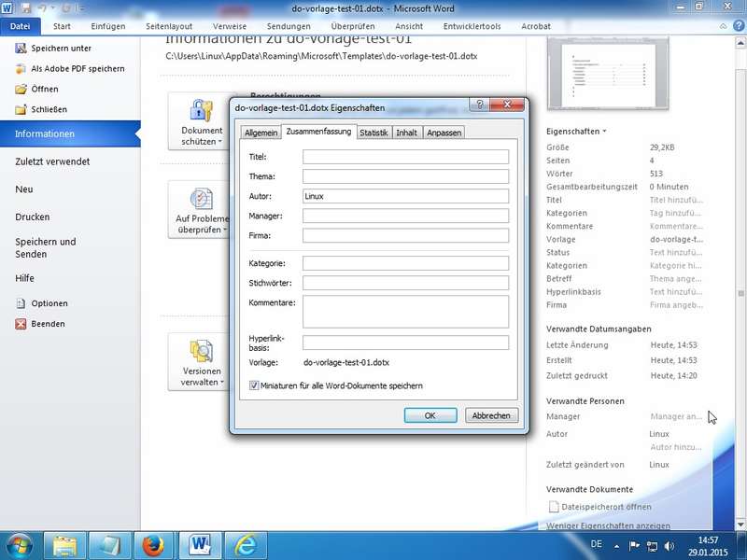Confirm the dialog with OK
747x560 pixels.
[430, 415]
